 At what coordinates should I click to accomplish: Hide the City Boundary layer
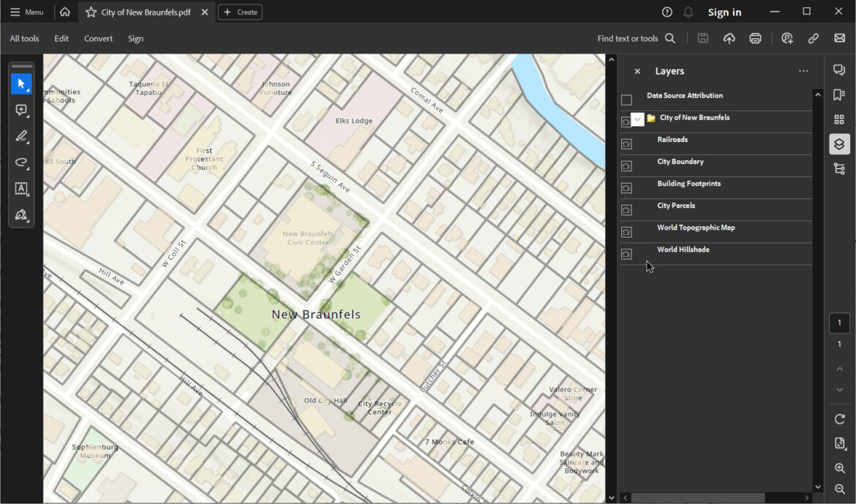coord(626,166)
